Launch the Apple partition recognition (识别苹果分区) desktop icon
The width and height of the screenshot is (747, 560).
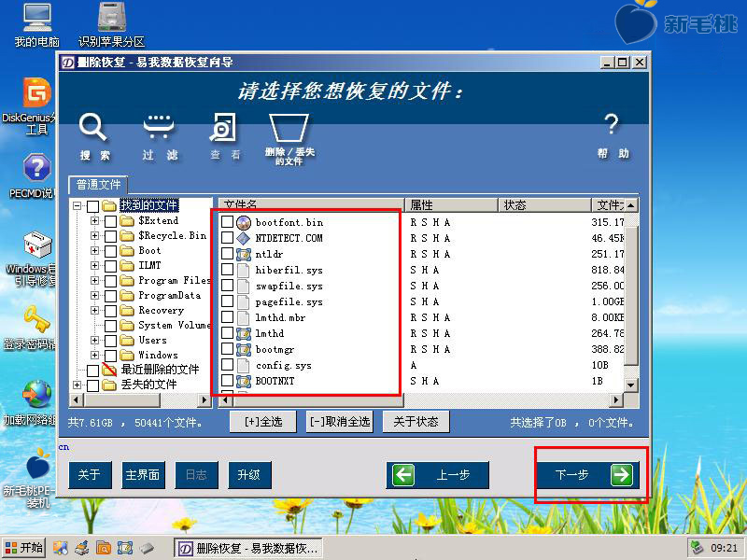(111, 17)
